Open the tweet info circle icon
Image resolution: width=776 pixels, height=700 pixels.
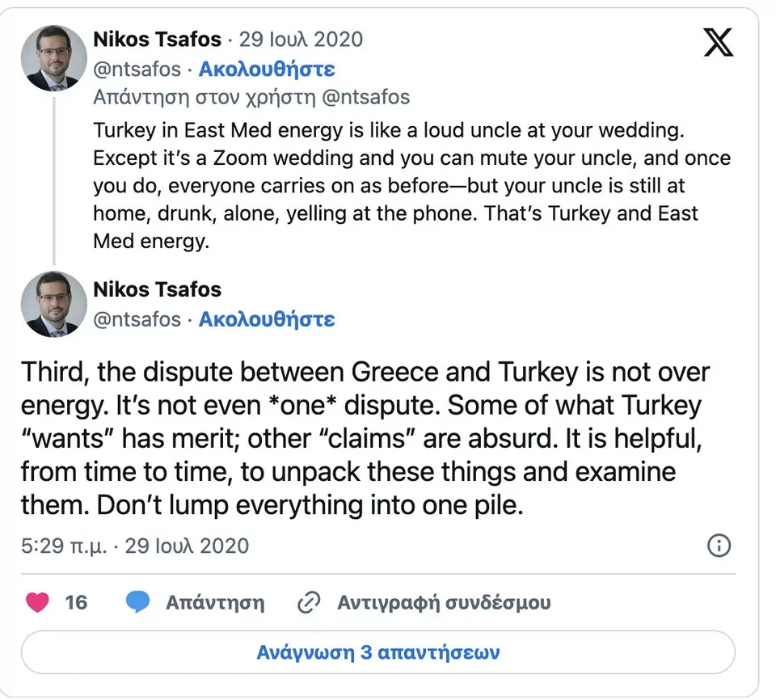719,546
